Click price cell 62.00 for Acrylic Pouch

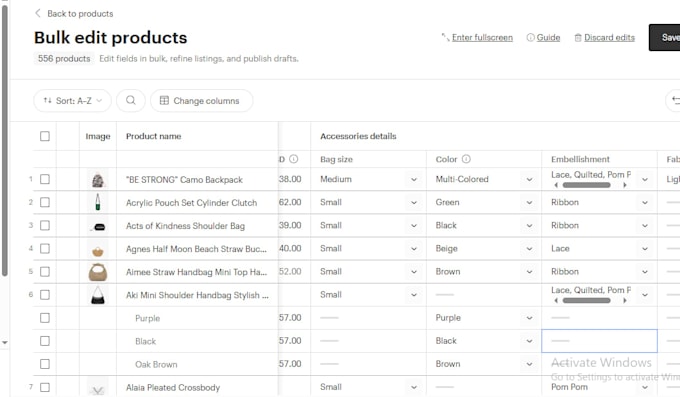290,202
